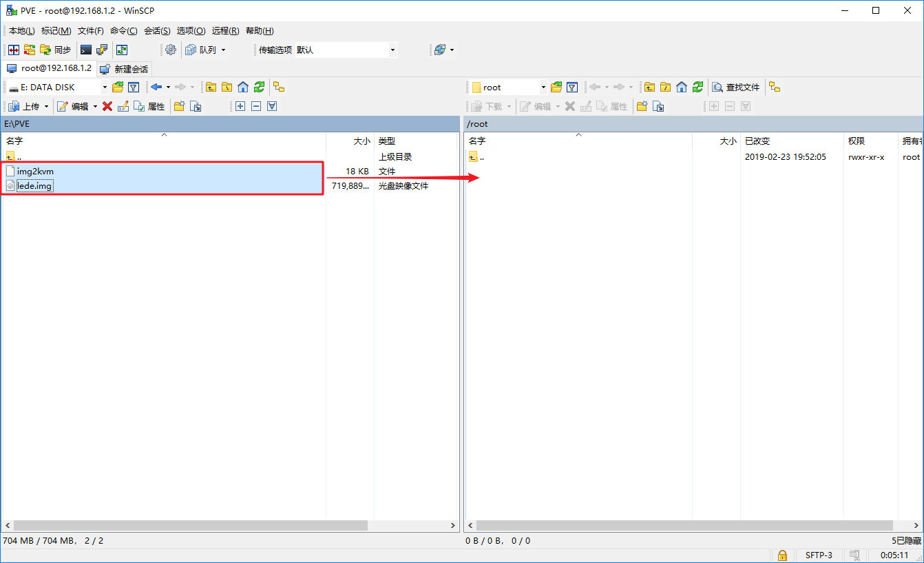Open local 属性 properties
Viewport: 924px width, 563px height.
[x=149, y=106]
